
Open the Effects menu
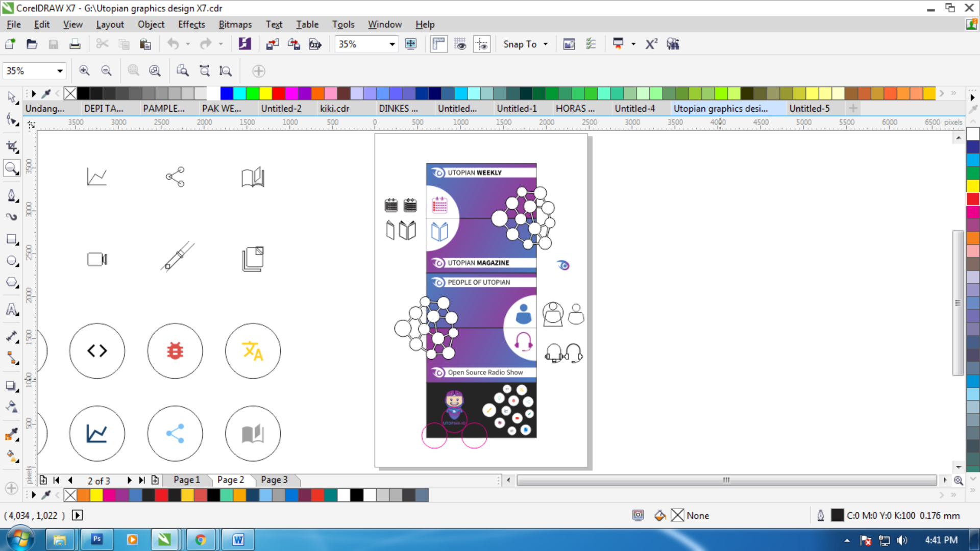click(x=191, y=24)
